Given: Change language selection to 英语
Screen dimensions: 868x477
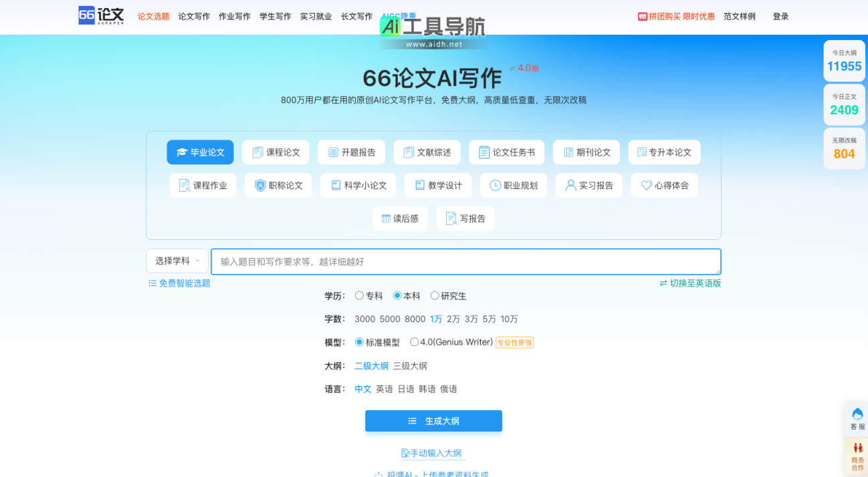Looking at the screenshot, I should pyautogui.click(x=384, y=388).
